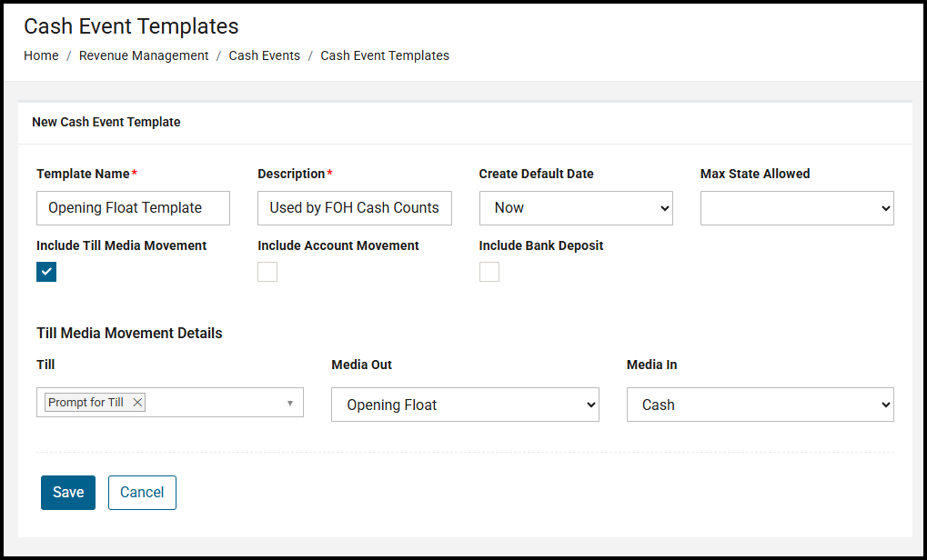Click Till Media Movement Details heading
This screenshot has width=927, height=560.
click(129, 333)
